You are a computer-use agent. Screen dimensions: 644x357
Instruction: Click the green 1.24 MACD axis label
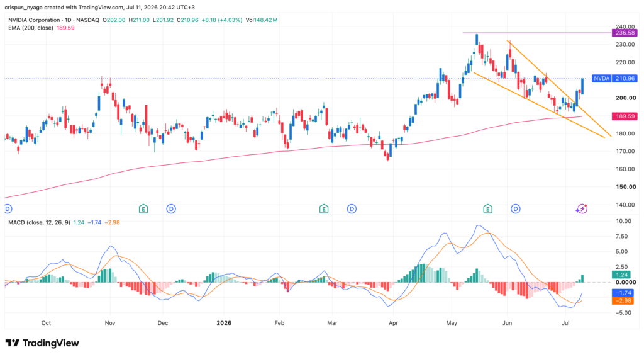622,275
